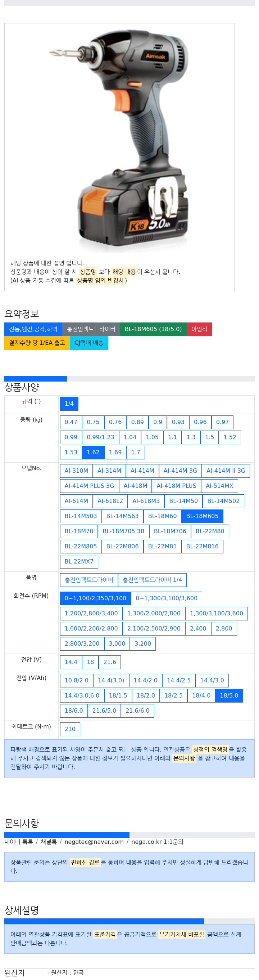The height and width of the screenshot is (980, 259).
Task: Pick model BL-22MX7
Action: click(79, 562)
